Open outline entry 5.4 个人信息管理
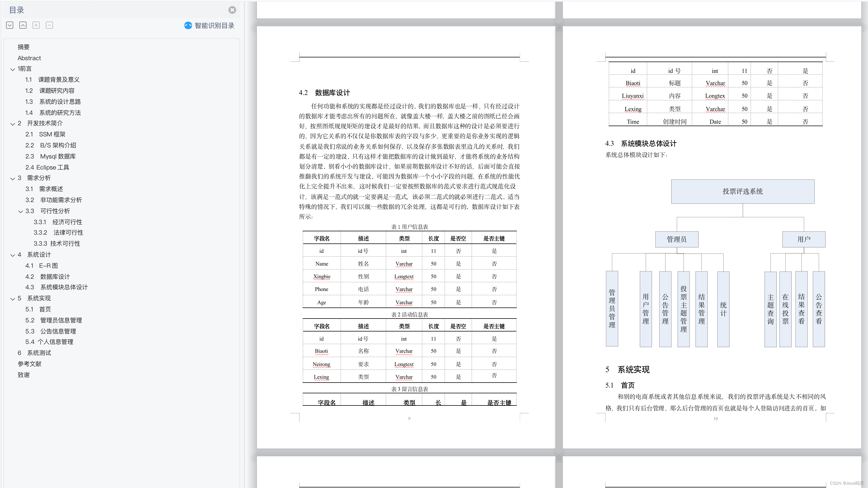The height and width of the screenshot is (488, 868). pyautogui.click(x=49, y=342)
